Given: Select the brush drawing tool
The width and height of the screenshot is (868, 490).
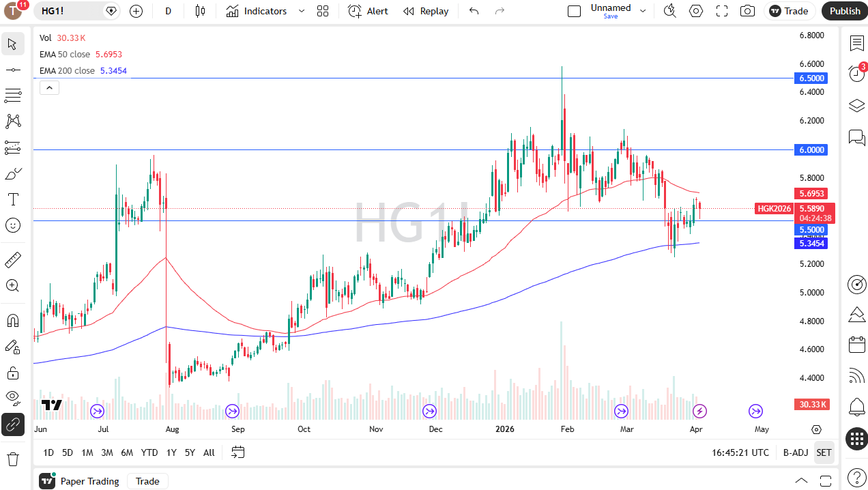Looking at the screenshot, I should 12,174.
